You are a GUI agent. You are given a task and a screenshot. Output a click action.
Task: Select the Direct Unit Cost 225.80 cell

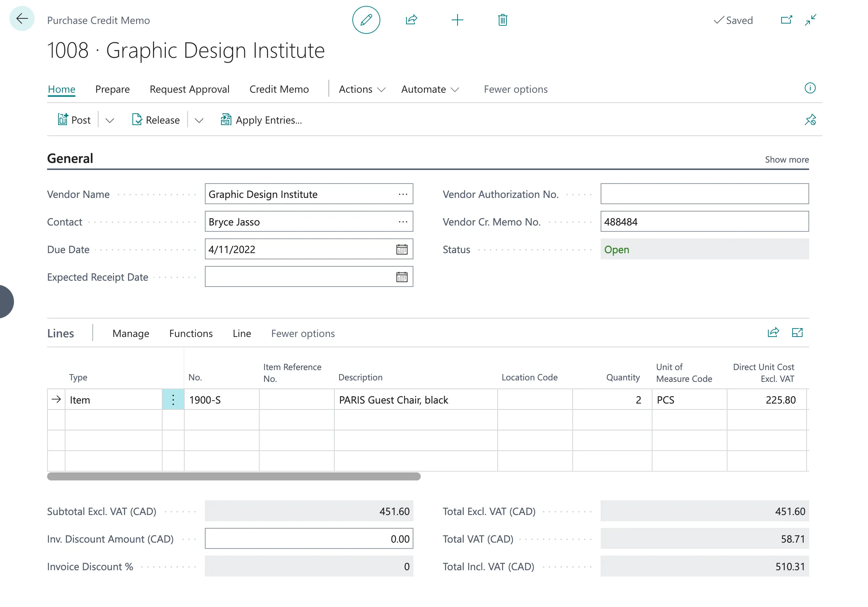767,400
